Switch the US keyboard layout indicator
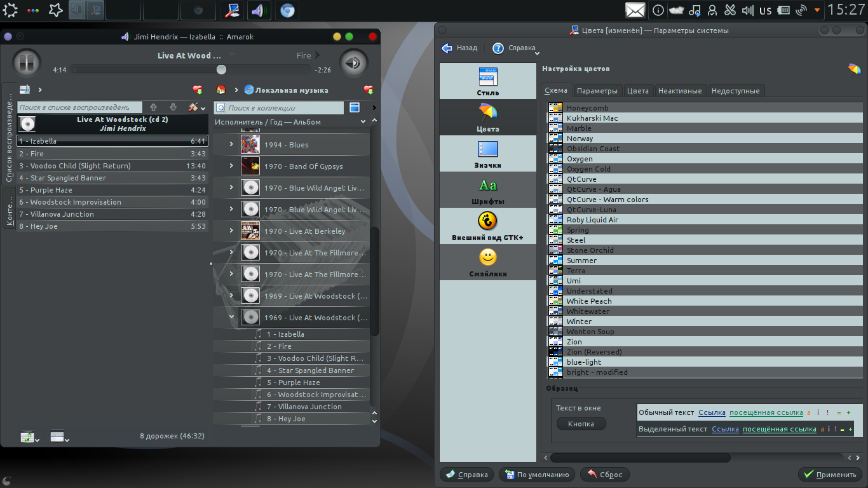The image size is (868, 488). click(x=765, y=10)
